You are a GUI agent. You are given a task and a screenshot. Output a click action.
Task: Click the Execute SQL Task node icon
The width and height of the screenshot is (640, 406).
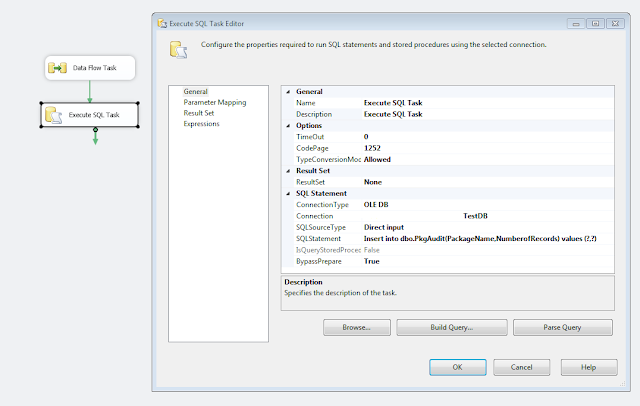(x=53, y=115)
